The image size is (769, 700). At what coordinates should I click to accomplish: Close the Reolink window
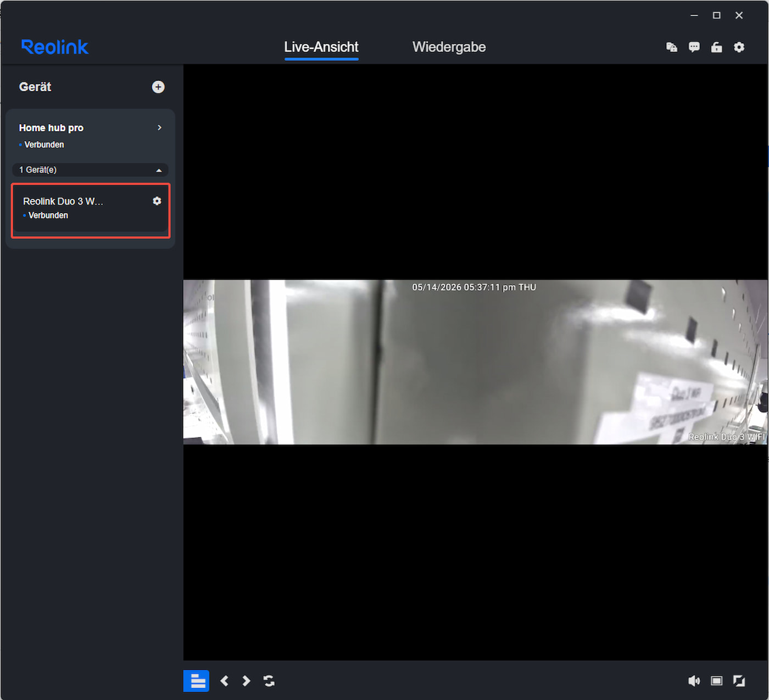739,15
